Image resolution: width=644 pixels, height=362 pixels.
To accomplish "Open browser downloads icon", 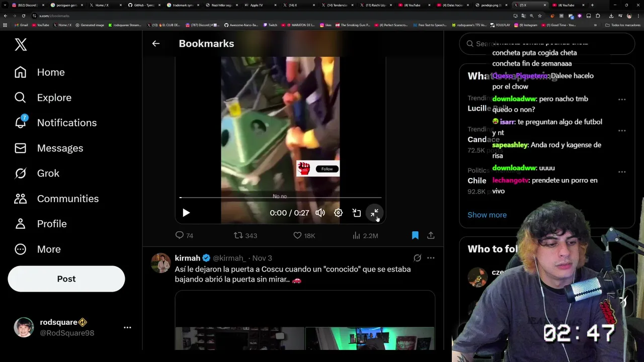I will coord(611,16).
